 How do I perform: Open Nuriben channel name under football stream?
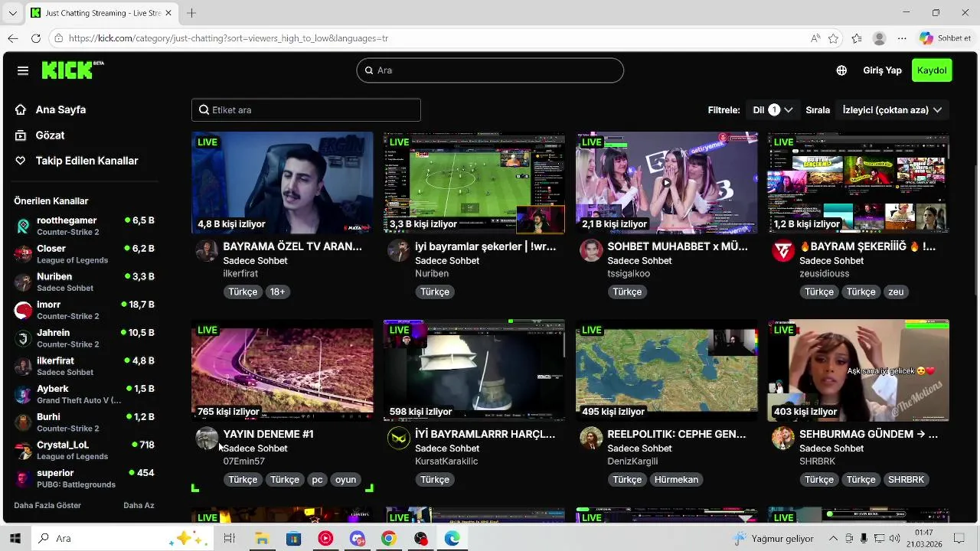pos(432,273)
